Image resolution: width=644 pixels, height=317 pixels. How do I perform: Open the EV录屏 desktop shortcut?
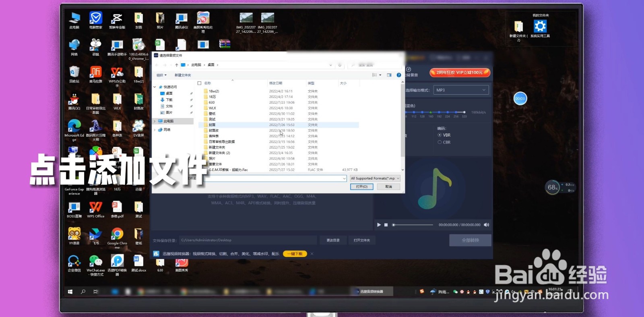coord(139,128)
